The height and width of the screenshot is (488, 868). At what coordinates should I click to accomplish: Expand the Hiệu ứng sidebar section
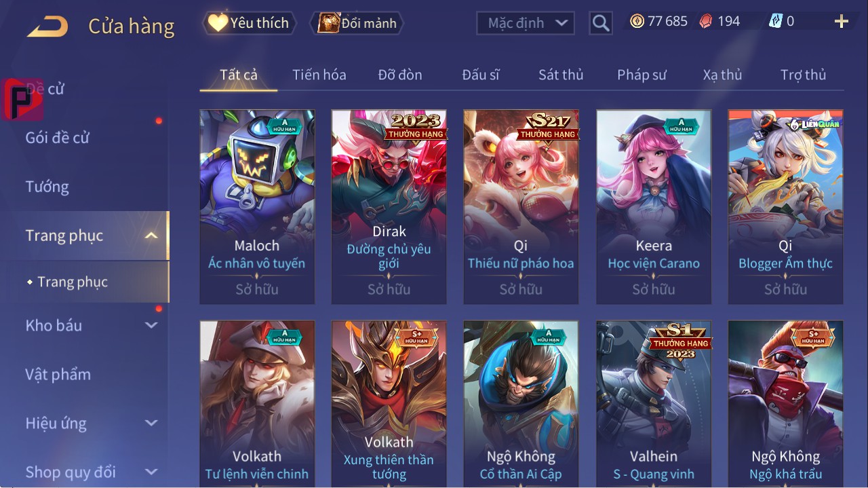pos(151,423)
